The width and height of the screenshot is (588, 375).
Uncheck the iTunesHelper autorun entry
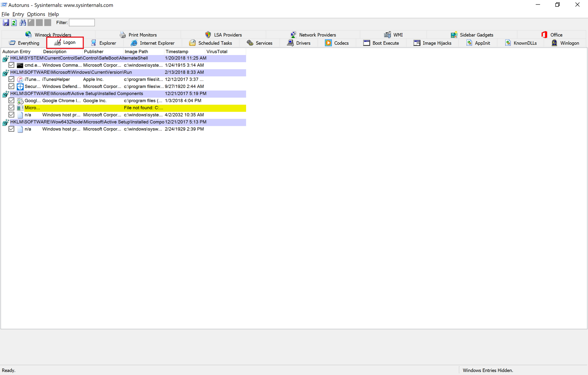(11, 79)
